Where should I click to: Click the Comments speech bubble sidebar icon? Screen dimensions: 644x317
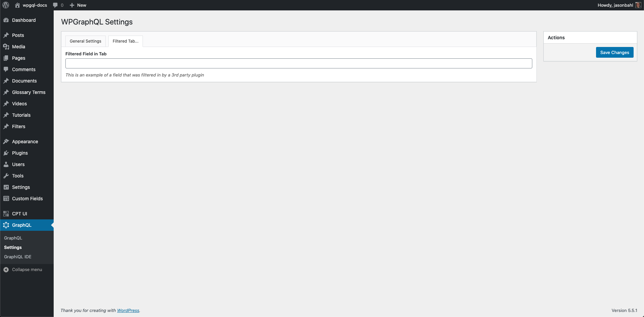pos(6,69)
